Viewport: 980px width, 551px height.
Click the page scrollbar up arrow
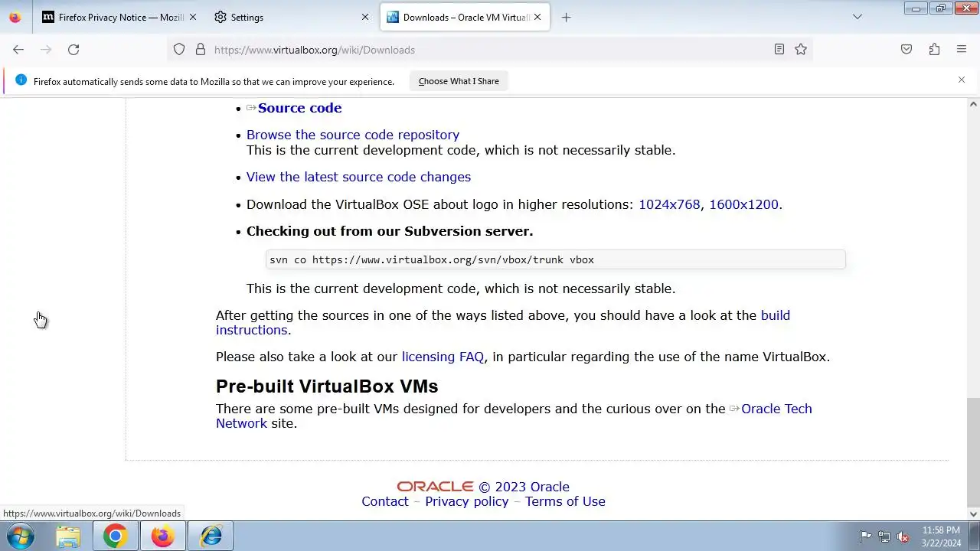point(973,104)
